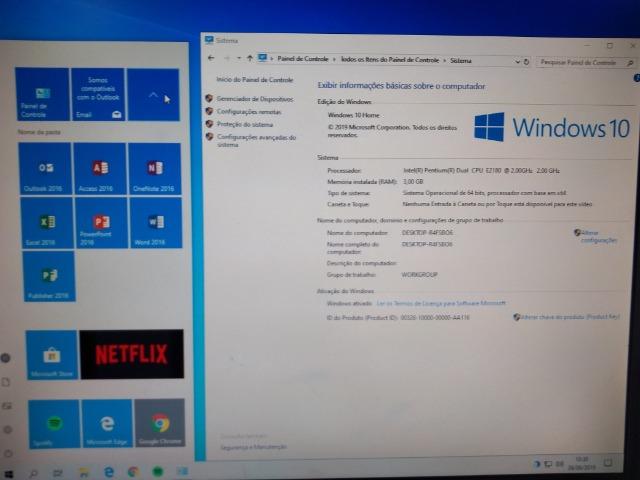Screen dimensions: 640x480
Task: Select 'Windows 10 Home' edition text
Action: pos(353,115)
